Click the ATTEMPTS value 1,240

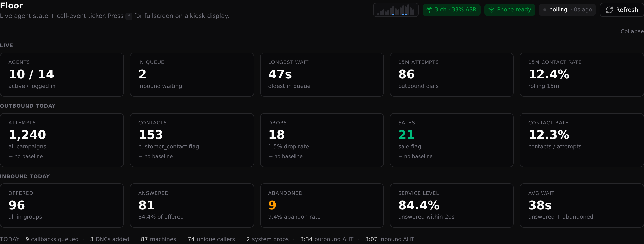click(27, 135)
